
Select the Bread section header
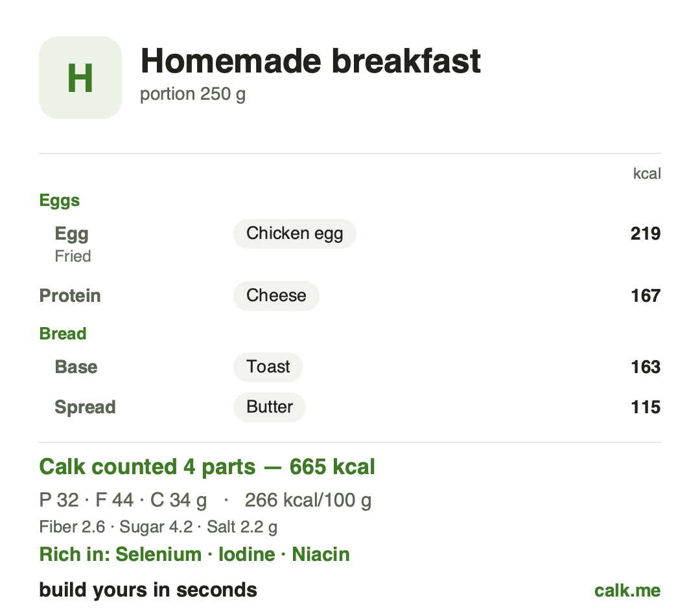point(63,334)
